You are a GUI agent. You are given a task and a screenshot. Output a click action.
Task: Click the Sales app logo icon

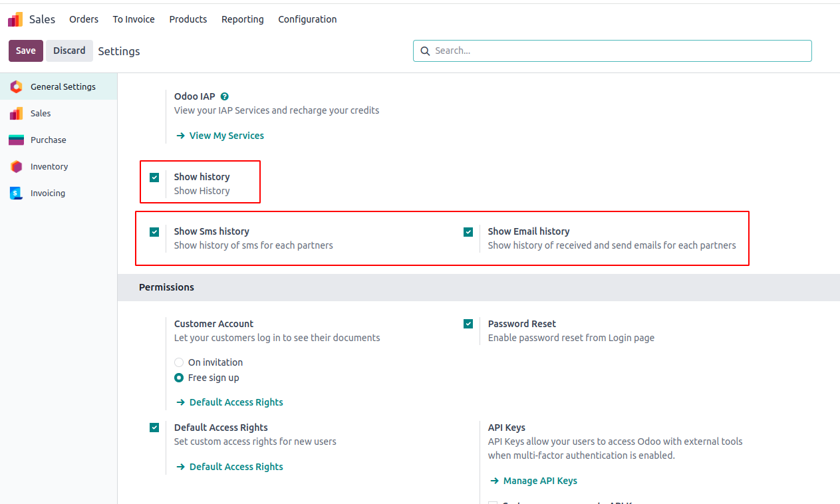pos(15,19)
